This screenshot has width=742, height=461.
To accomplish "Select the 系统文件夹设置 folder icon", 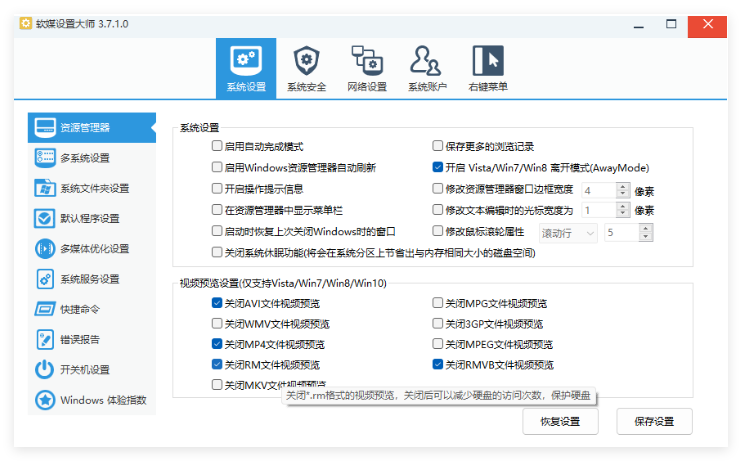I will click(x=45, y=188).
